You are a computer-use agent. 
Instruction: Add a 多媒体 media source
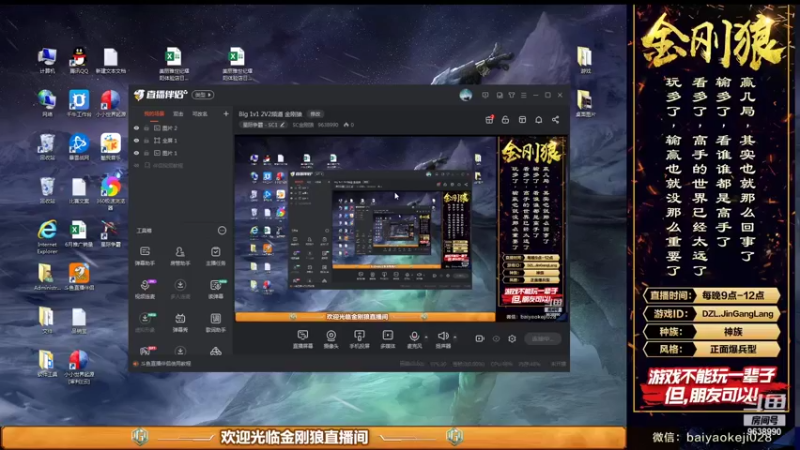(x=388, y=339)
